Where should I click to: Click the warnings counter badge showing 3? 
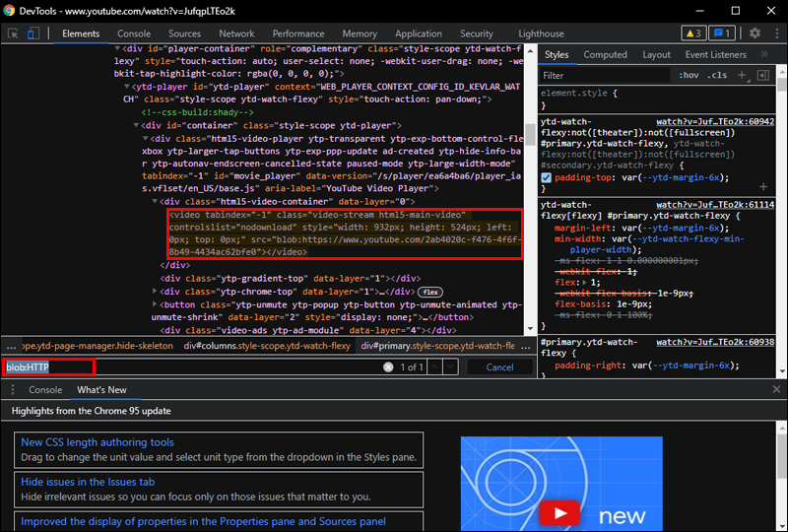[x=693, y=33]
